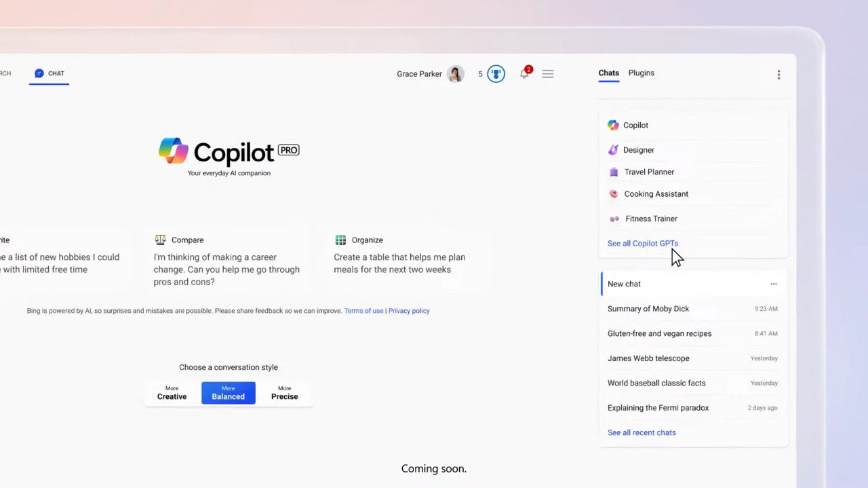Select the More Balanced conversation style
868x488 pixels.
(228, 393)
